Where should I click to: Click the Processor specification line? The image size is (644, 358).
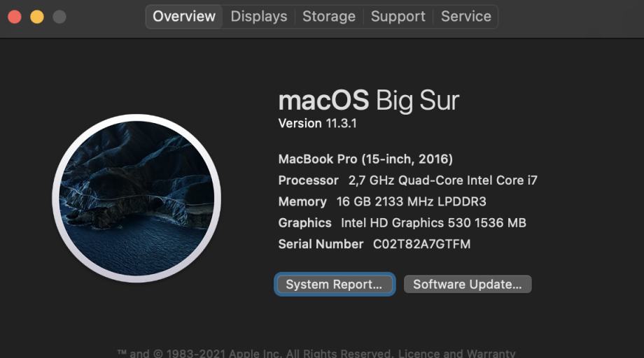(x=408, y=180)
